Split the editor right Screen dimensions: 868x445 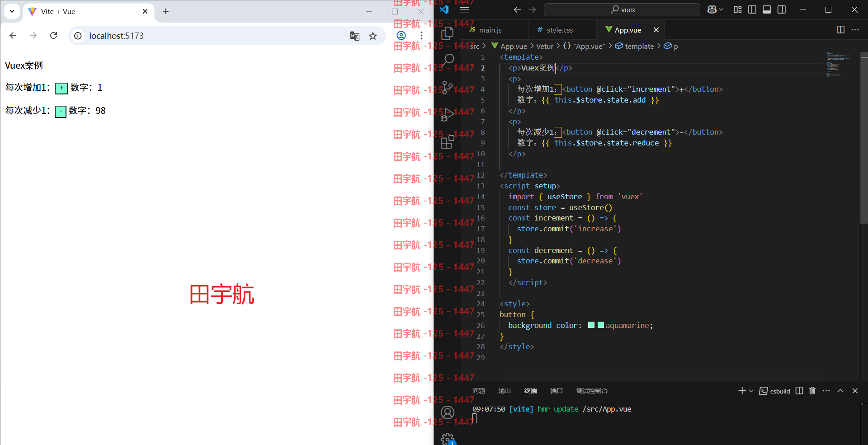tap(840, 30)
